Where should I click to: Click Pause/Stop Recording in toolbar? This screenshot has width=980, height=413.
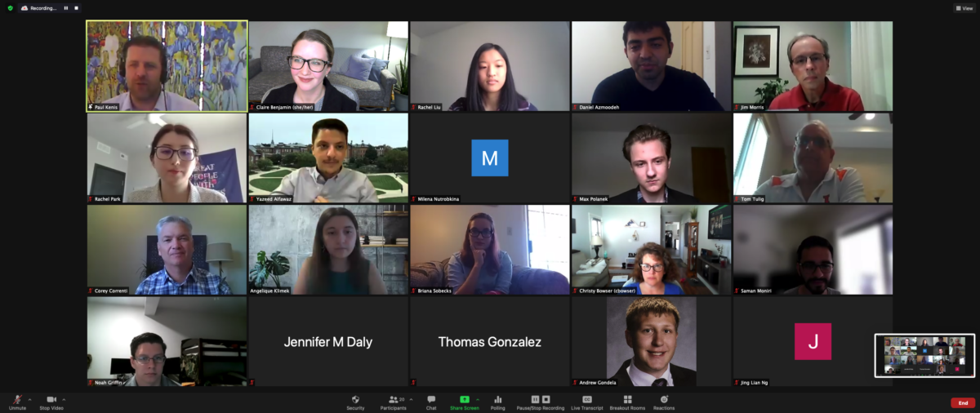click(x=541, y=402)
